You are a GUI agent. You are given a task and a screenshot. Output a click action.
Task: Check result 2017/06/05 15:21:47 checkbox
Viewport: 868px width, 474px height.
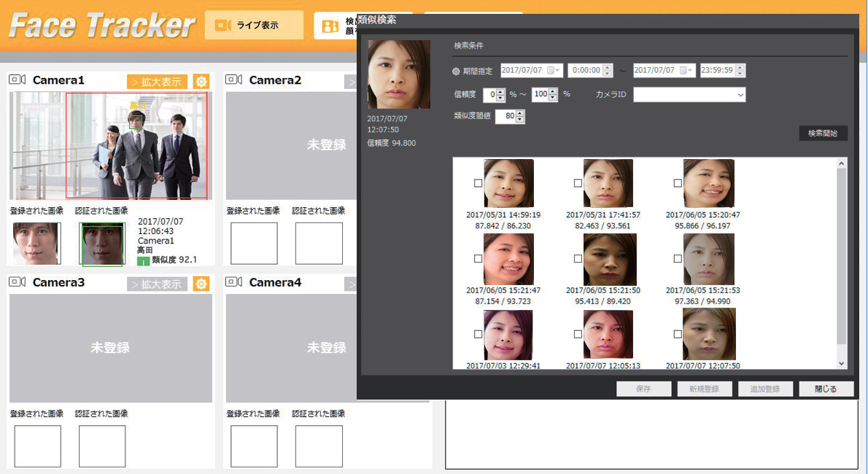pos(478,259)
